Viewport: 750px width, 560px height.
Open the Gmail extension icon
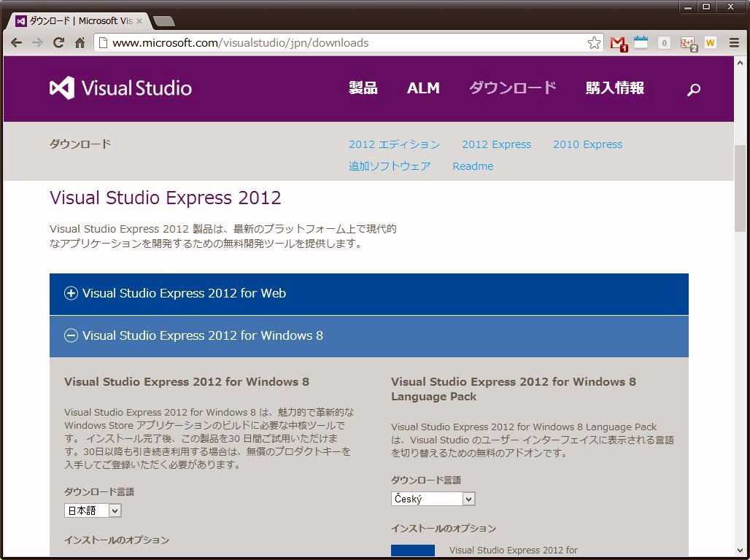click(619, 43)
